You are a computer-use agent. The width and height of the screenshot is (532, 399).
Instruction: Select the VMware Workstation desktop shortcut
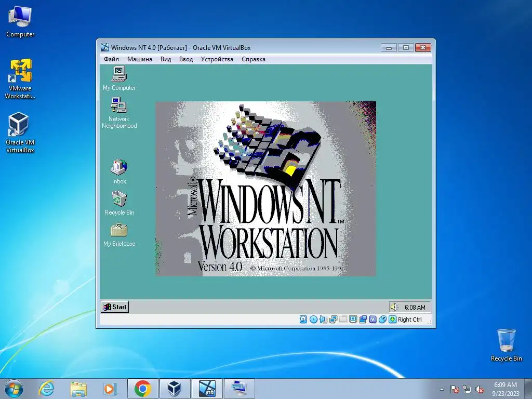click(x=20, y=79)
